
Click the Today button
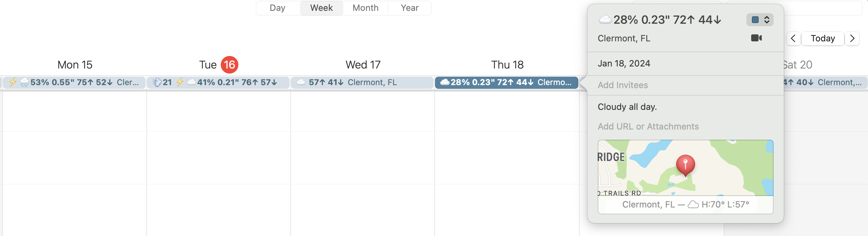pyautogui.click(x=823, y=39)
